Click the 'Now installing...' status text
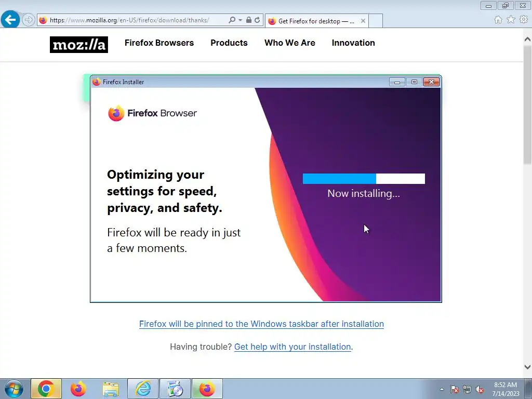The height and width of the screenshot is (399, 532). tap(364, 193)
